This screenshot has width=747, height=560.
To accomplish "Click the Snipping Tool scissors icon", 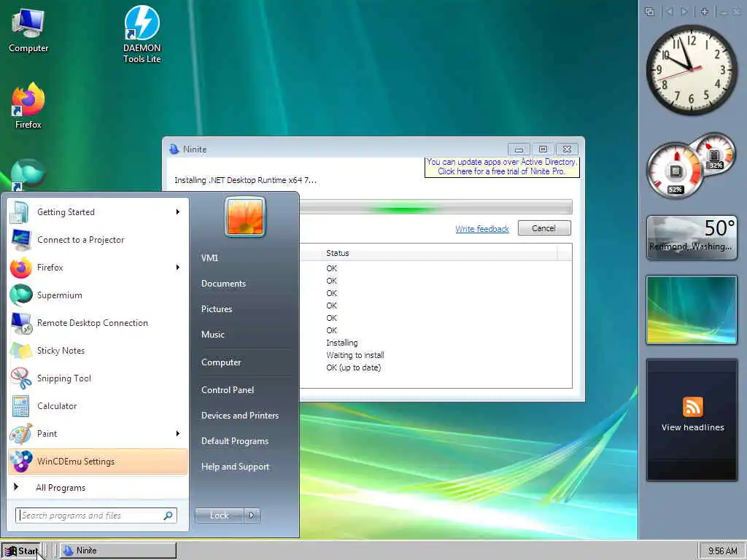I will point(21,378).
